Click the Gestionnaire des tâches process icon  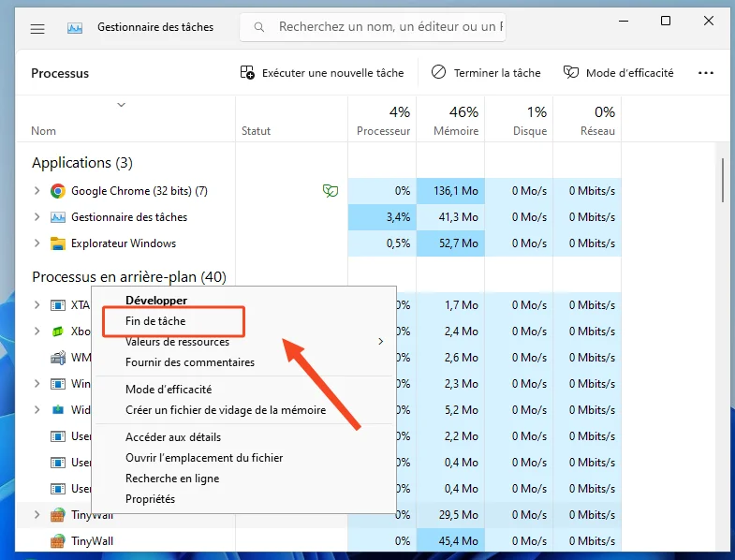pos(57,217)
